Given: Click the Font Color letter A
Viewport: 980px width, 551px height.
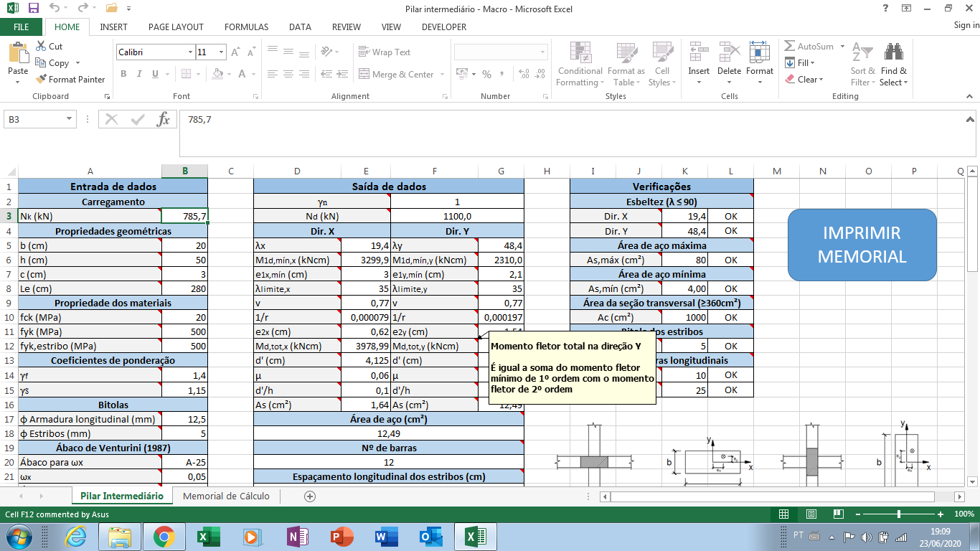Looking at the screenshot, I should [242, 74].
